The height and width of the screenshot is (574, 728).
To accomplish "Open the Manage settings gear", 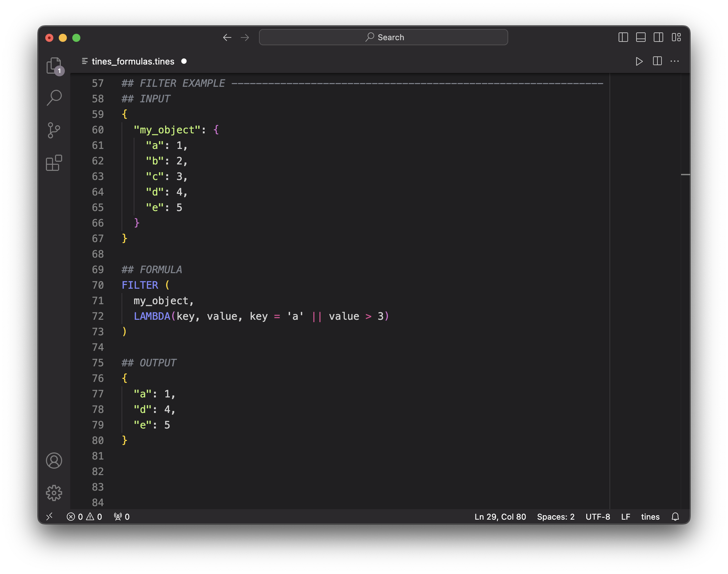I will click(54, 493).
